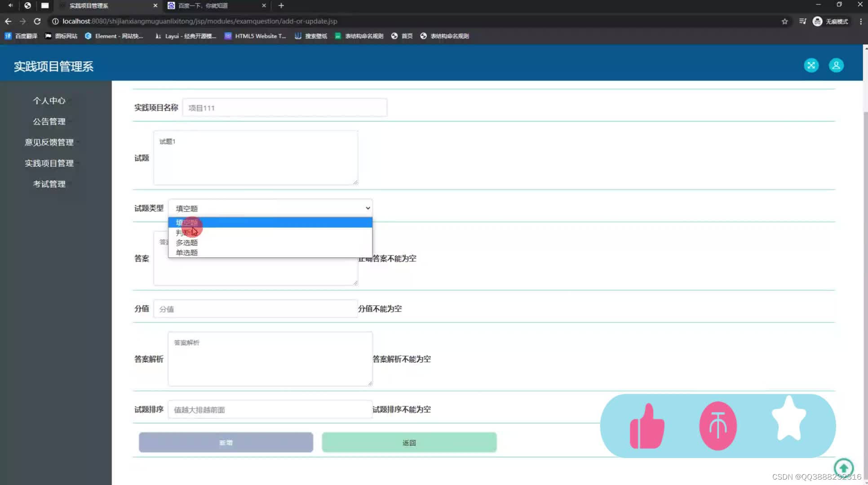The width and height of the screenshot is (868, 485).
Task: Toggle fullscreen using the header expand icon
Action: pos(811,65)
